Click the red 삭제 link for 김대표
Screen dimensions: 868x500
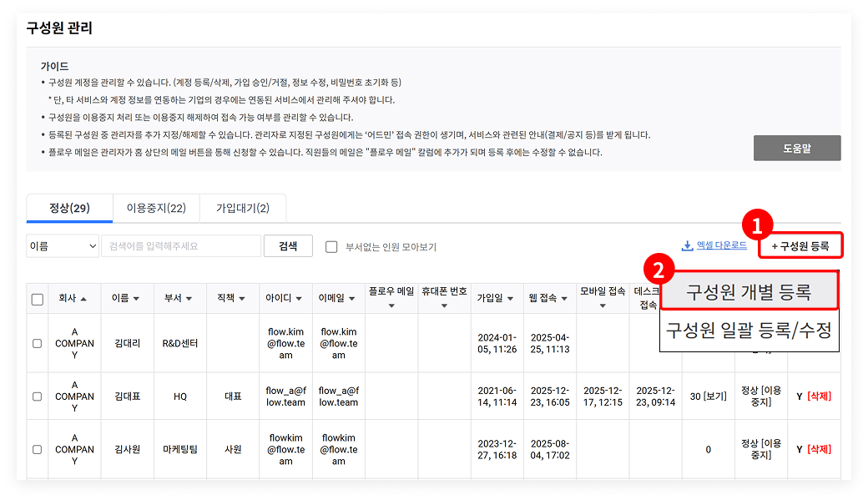tap(819, 396)
